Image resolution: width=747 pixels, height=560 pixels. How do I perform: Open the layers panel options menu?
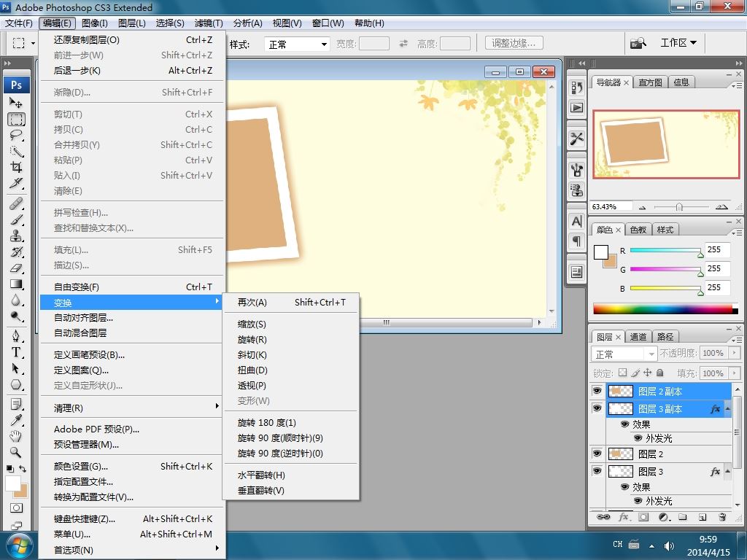[737, 340]
